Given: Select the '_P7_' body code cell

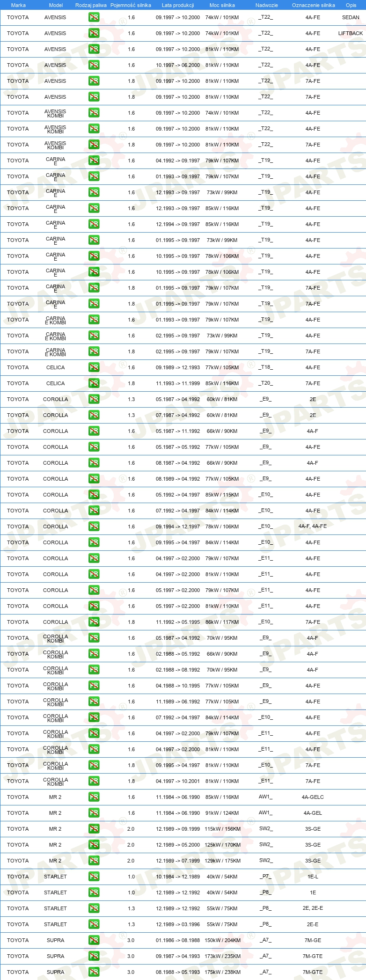Looking at the screenshot, I should pyautogui.click(x=266, y=877).
